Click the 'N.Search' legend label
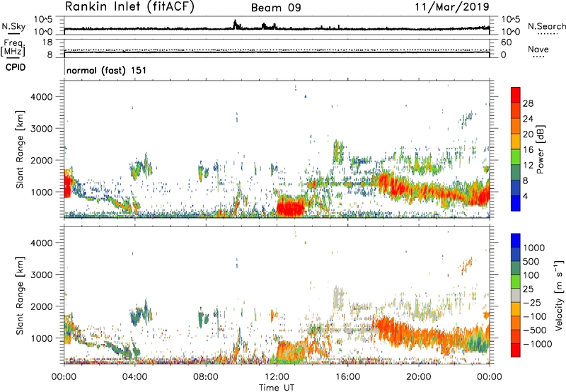This screenshot has height=392, width=566. point(546,26)
